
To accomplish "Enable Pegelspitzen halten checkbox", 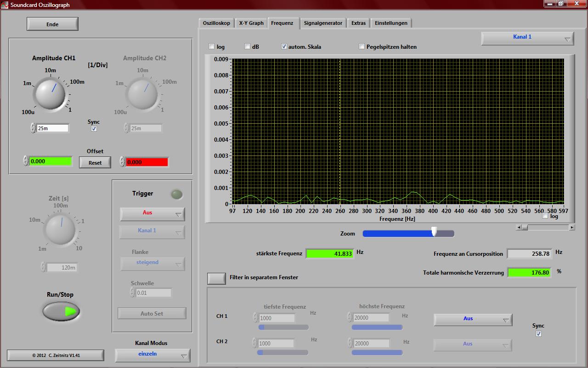I will 362,46.
